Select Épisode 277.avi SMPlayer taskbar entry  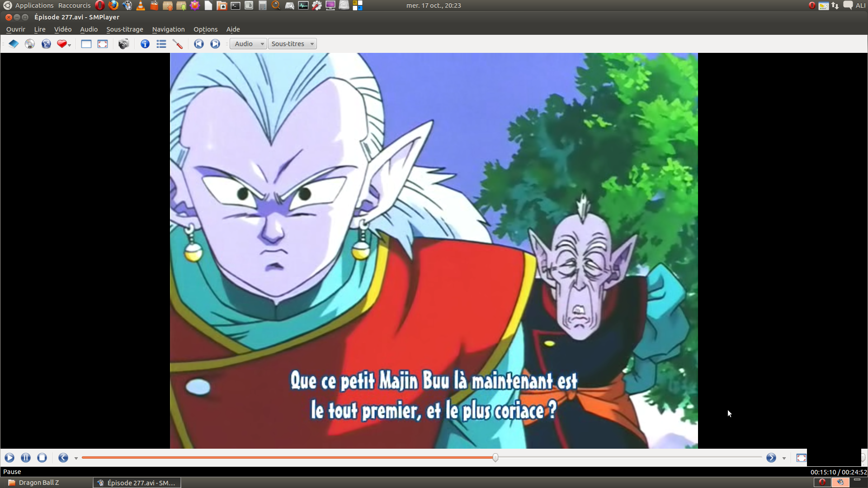pos(137,483)
